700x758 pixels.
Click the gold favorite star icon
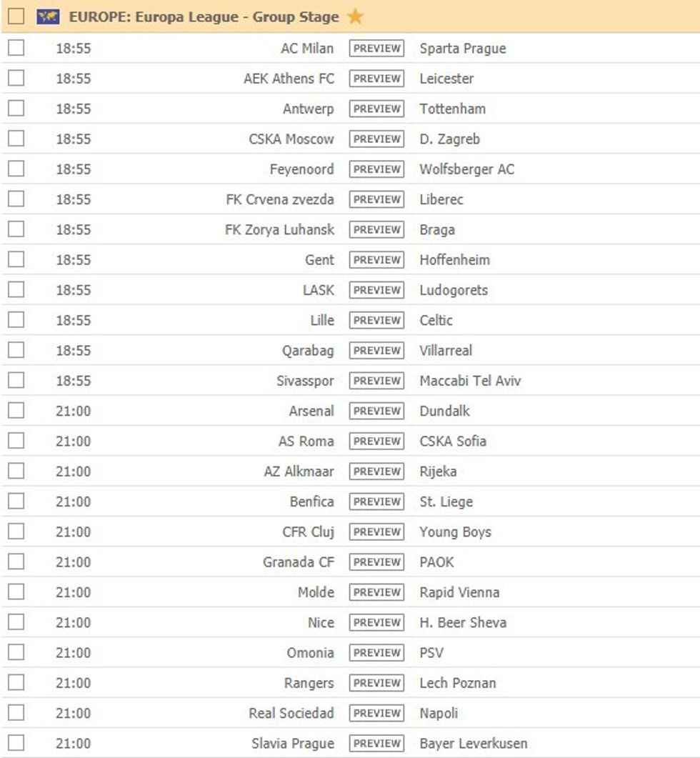[356, 16]
